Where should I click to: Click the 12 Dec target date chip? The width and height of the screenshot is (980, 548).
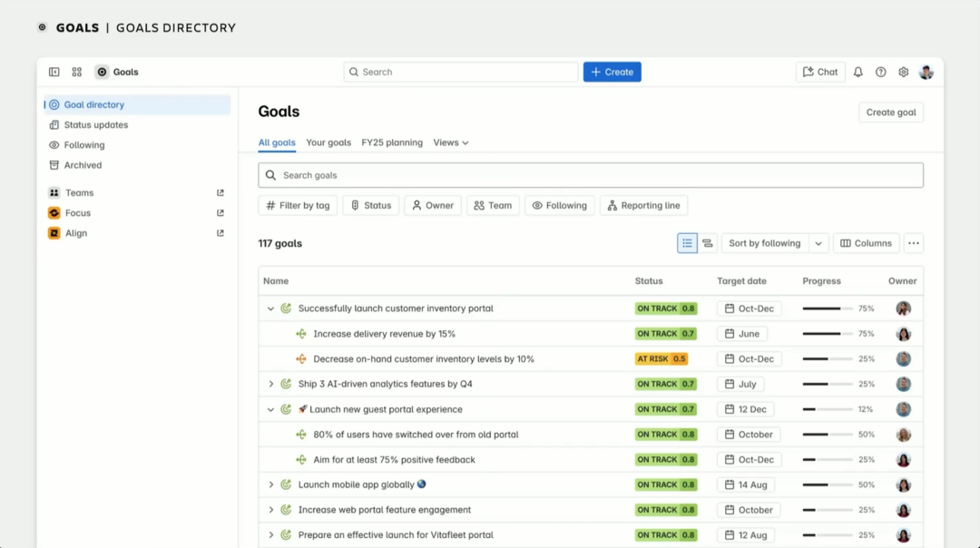tap(746, 409)
